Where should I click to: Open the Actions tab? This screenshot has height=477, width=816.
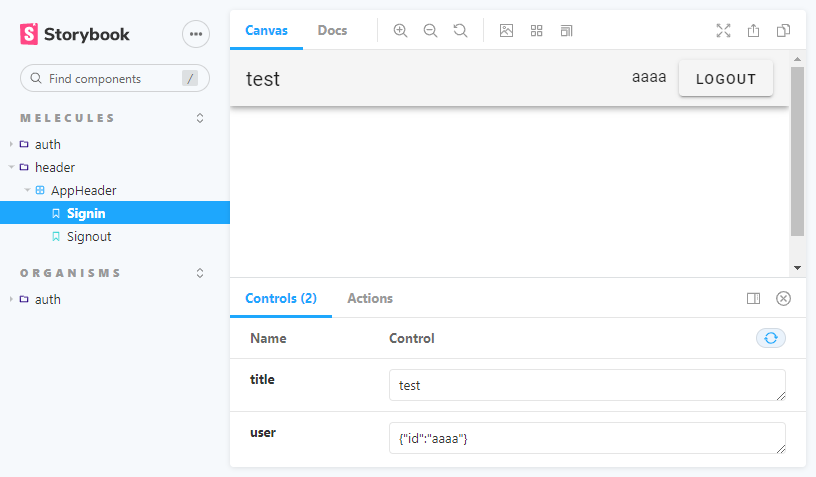(x=370, y=298)
